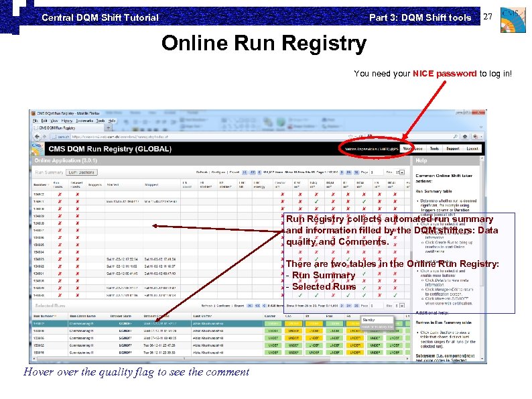Jump back several pages in Selected Runs
The width and height of the screenshot is (532, 399).
257,306
